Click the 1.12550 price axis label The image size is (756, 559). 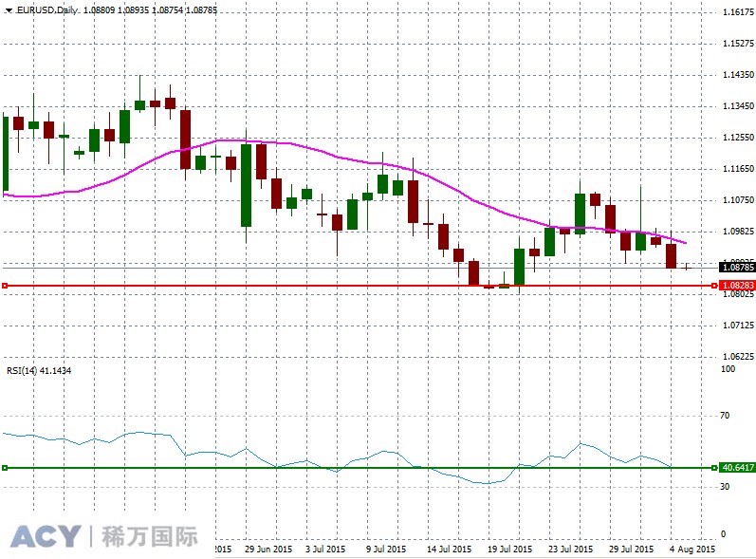tap(738, 138)
